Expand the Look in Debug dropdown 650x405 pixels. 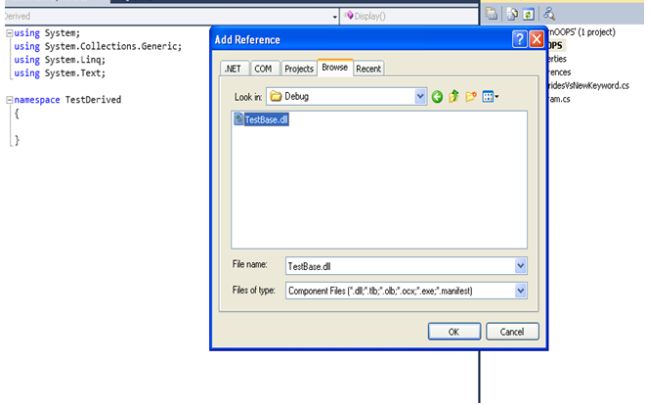[420, 97]
